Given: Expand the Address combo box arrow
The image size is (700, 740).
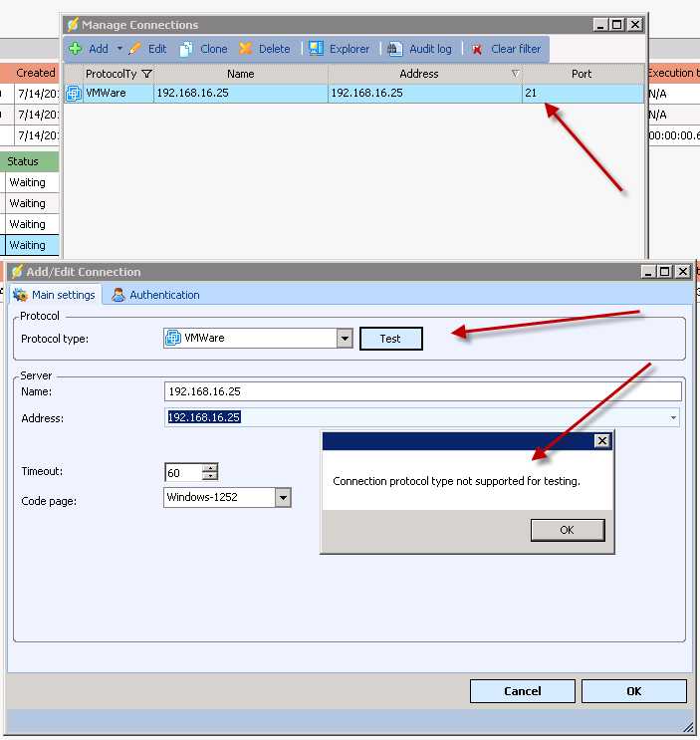Looking at the screenshot, I should [674, 418].
